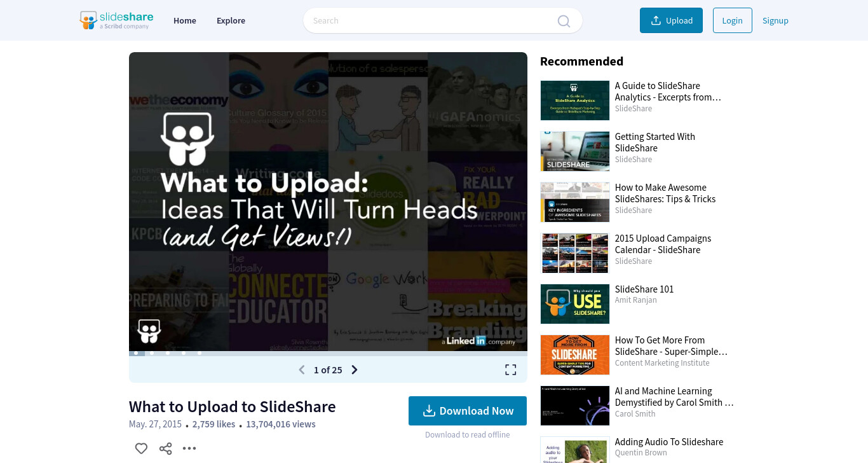
Task: Open '2015 Upload Campaigns Calendar' thumbnail
Action: (x=575, y=253)
